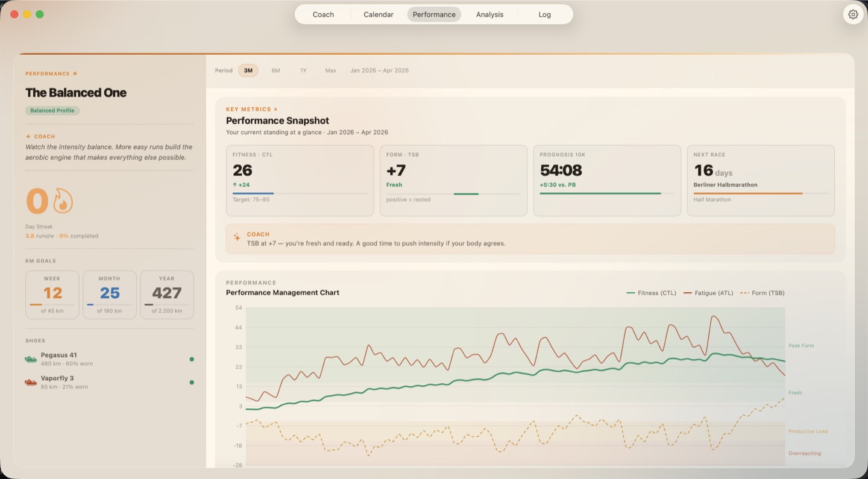The width and height of the screenshot is (868, 479).
Task: Open the Analysis tab
Action: [x=489, y=14]
